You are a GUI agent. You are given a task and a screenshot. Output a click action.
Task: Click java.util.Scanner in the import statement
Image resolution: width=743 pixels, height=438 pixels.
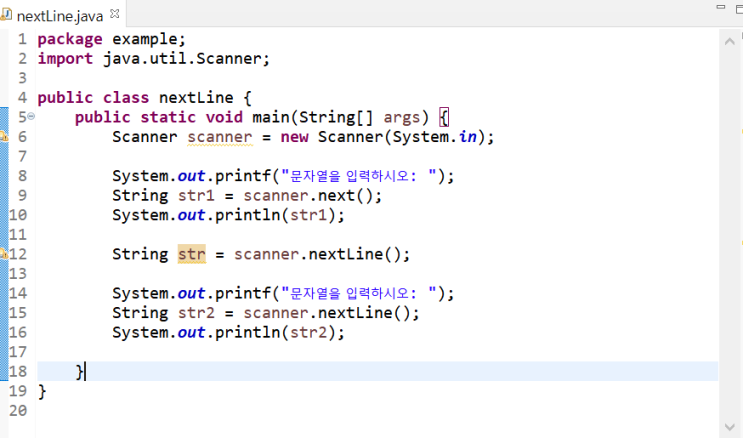click(x=182, y=59)
